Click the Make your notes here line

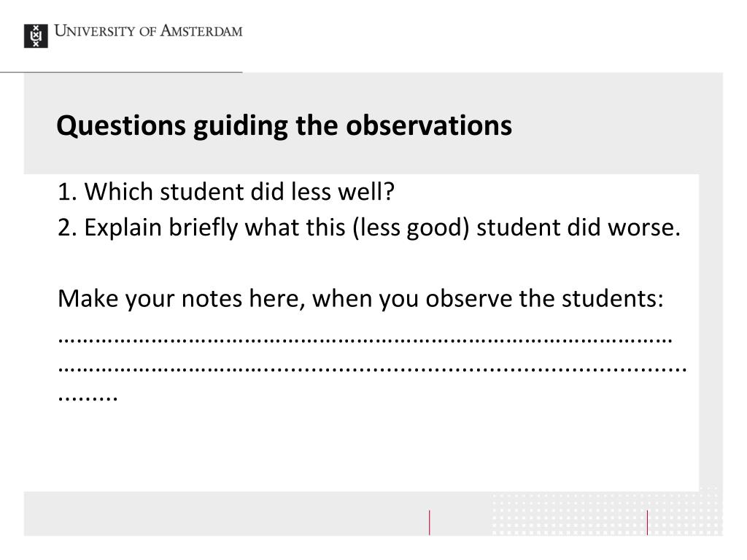click(x=360, y=299)
